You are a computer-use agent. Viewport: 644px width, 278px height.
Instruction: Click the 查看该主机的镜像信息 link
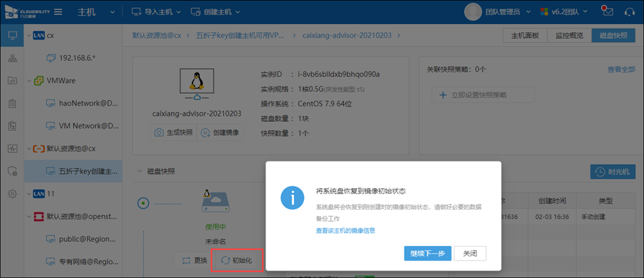tap(345, 230)
